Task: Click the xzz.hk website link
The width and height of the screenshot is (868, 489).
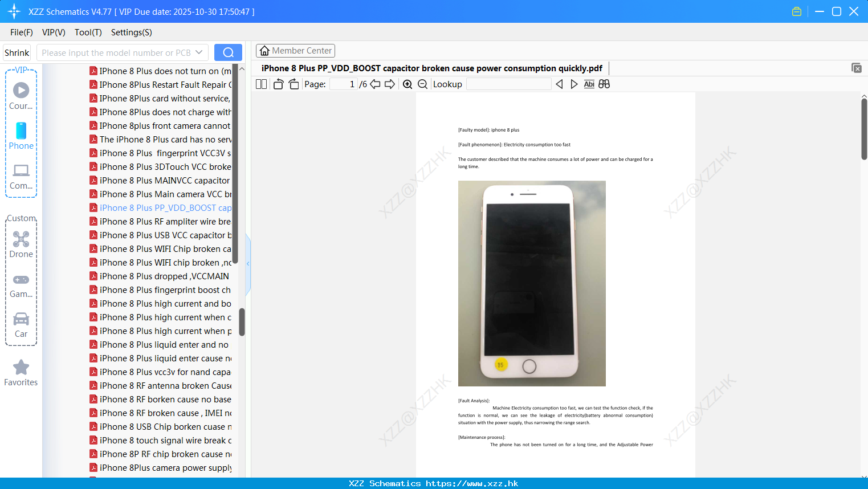Action: 472,483
